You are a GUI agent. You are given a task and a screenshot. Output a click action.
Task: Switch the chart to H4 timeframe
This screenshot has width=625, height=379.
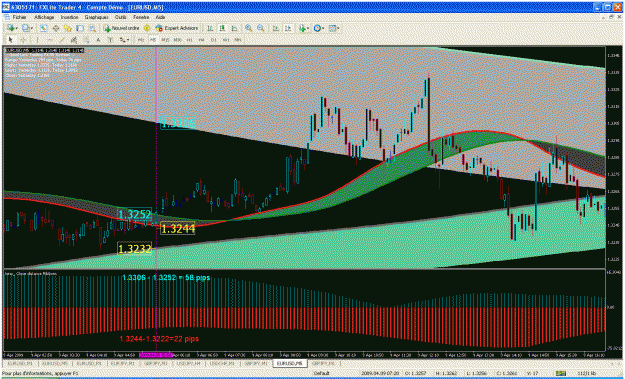(x=201, y=39)
